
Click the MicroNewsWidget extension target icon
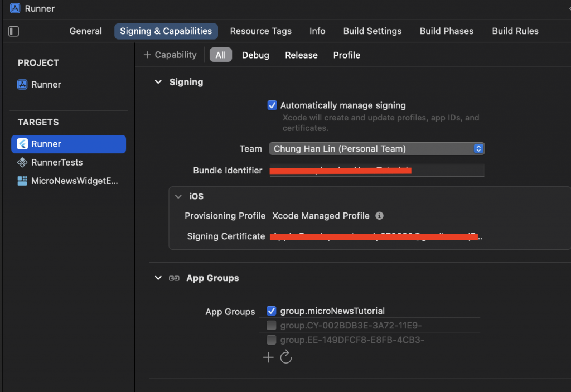(x=22, y=181)
